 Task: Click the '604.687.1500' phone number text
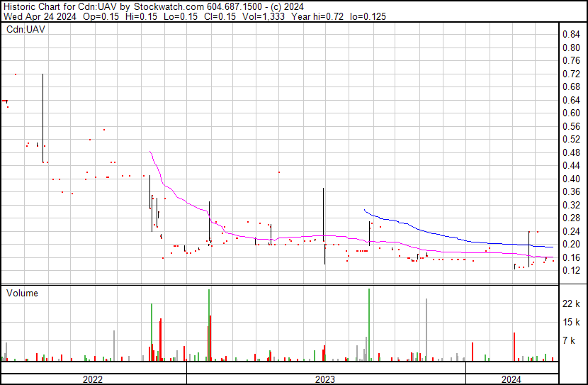[x=234, y=7]
